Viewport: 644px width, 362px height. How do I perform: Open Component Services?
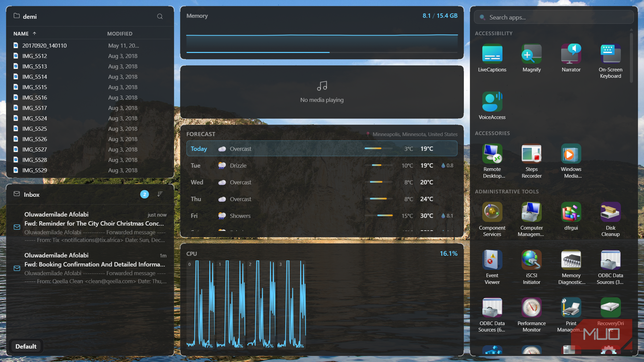point(492,219)
